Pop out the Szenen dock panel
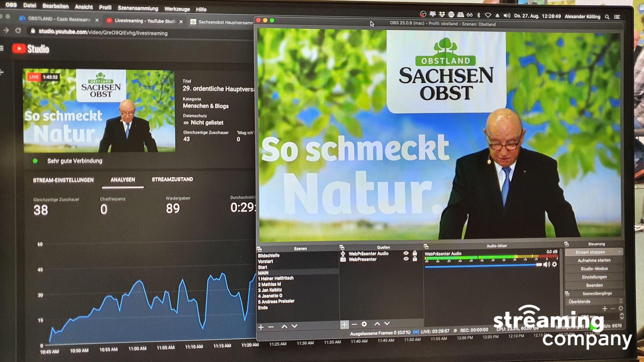 [x=259, y=249]
